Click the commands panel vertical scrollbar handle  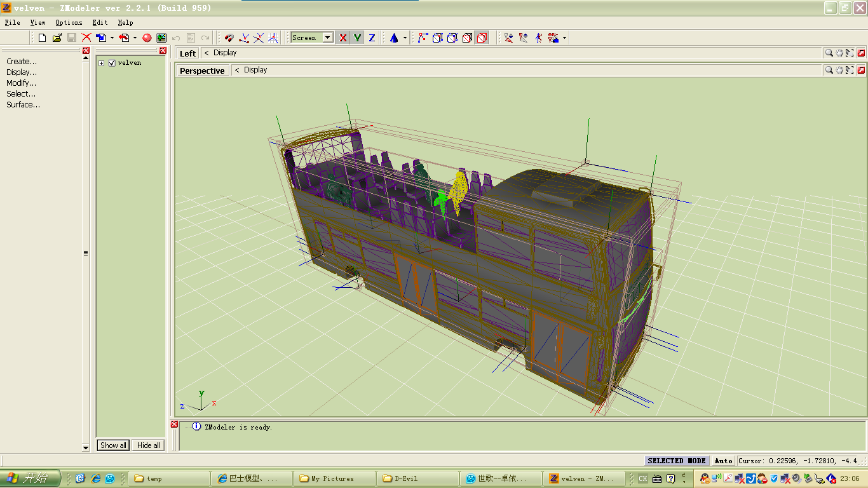click(x=86, y=253)
